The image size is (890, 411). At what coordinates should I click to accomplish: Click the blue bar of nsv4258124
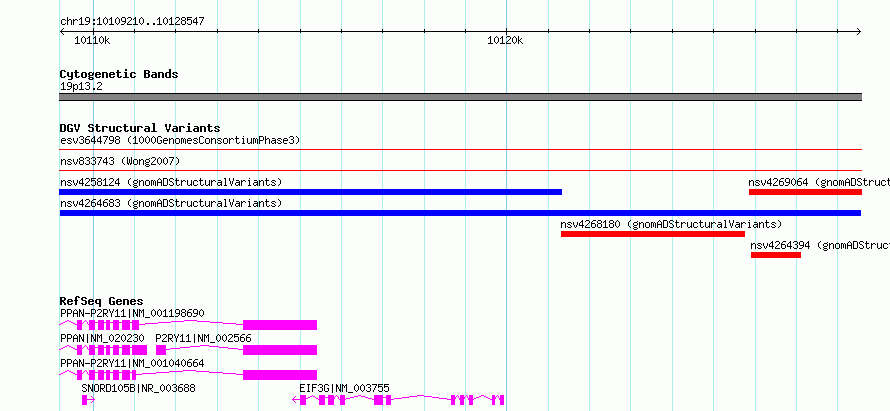tap(310, 192)
